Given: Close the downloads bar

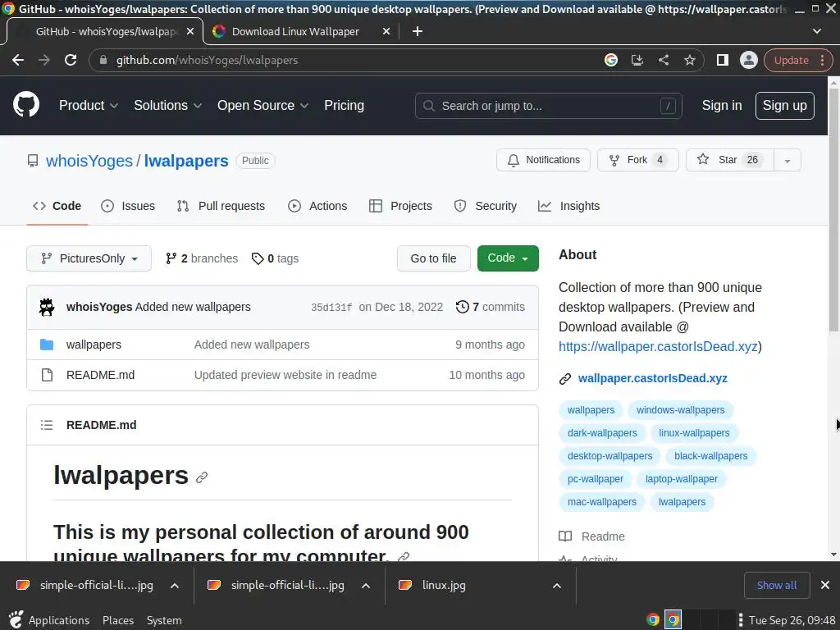Looking at the screenshot, I should tap(825, 585).
